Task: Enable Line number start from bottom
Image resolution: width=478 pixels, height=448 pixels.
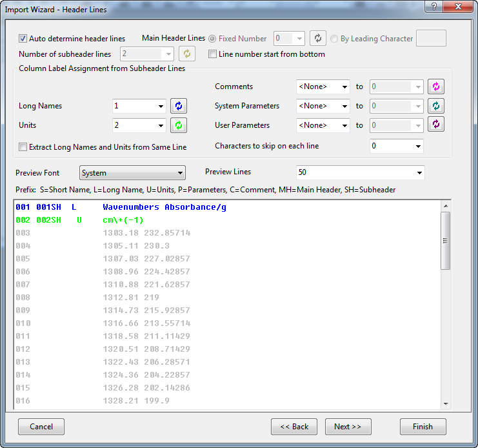Action: (213, 54)
